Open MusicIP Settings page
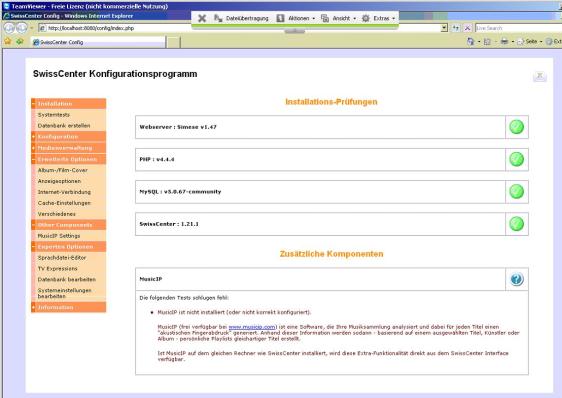 (59, 236)
